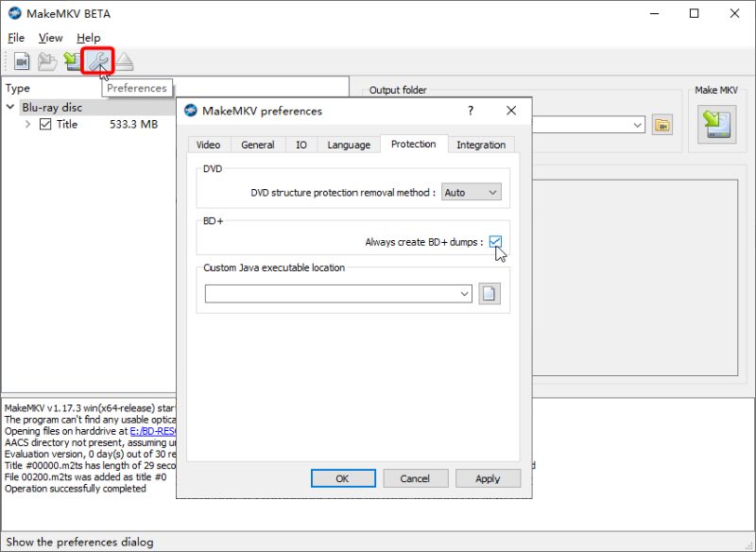Toggle Always create BD+ dumps checkbox
Screen dimensions: 756x552
click(x=495, y=242)
